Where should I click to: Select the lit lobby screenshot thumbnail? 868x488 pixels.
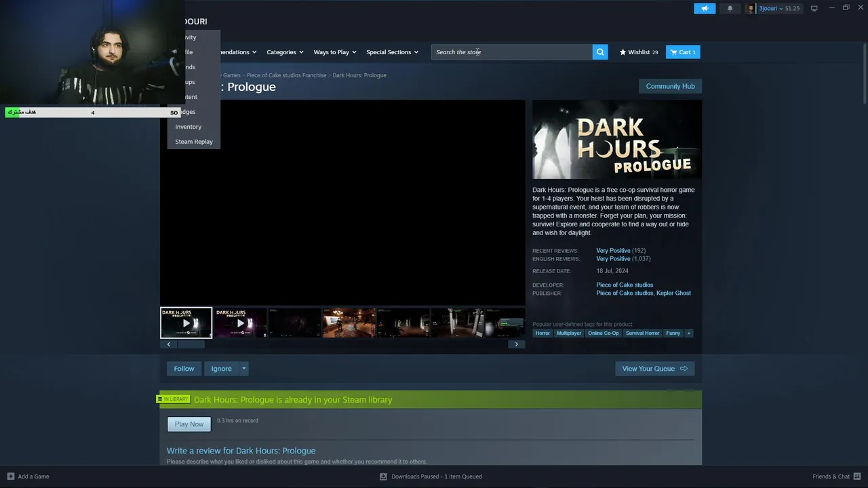point(349,323)
